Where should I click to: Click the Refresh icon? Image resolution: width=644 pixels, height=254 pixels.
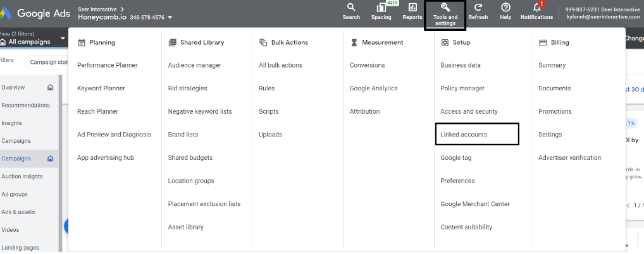478,8
